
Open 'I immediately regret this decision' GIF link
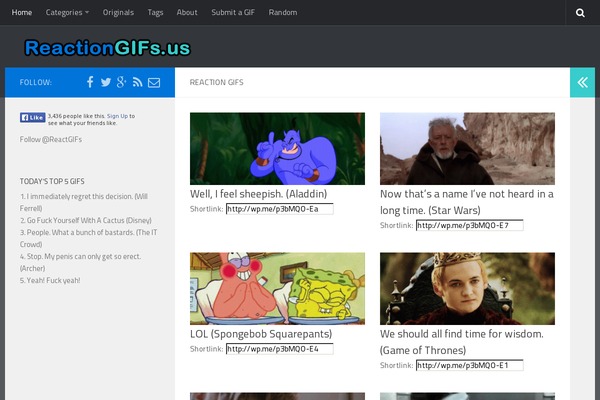pyautogui.click(x=84, y=202)
